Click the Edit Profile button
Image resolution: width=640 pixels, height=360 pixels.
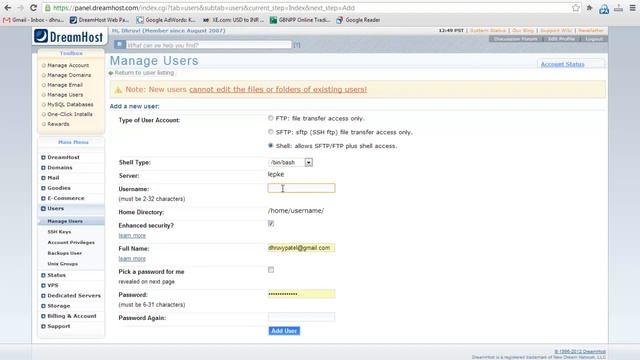[x=561, y=39]
